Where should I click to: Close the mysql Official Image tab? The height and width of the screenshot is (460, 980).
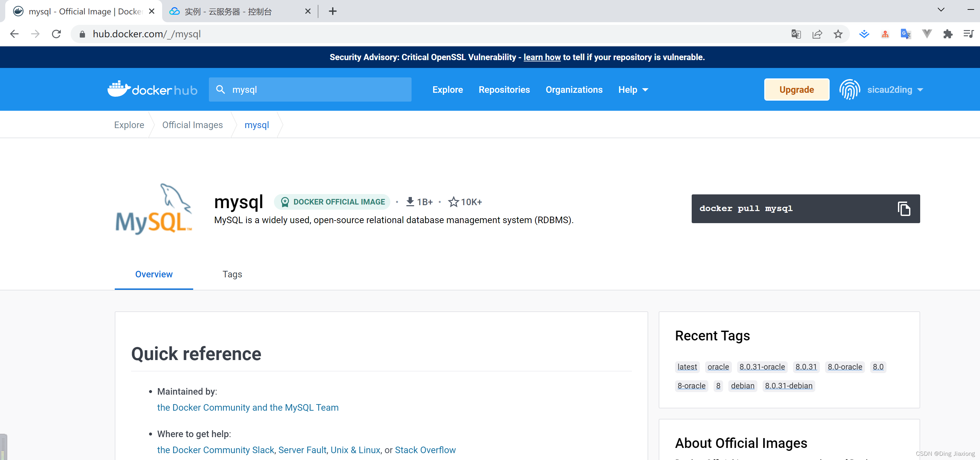click(152, 11)
